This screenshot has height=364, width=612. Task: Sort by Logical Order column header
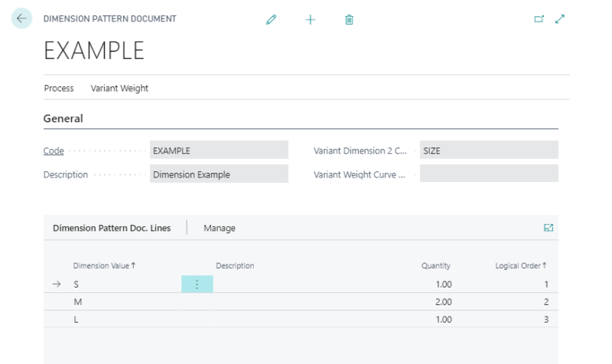tap(520, 265)
